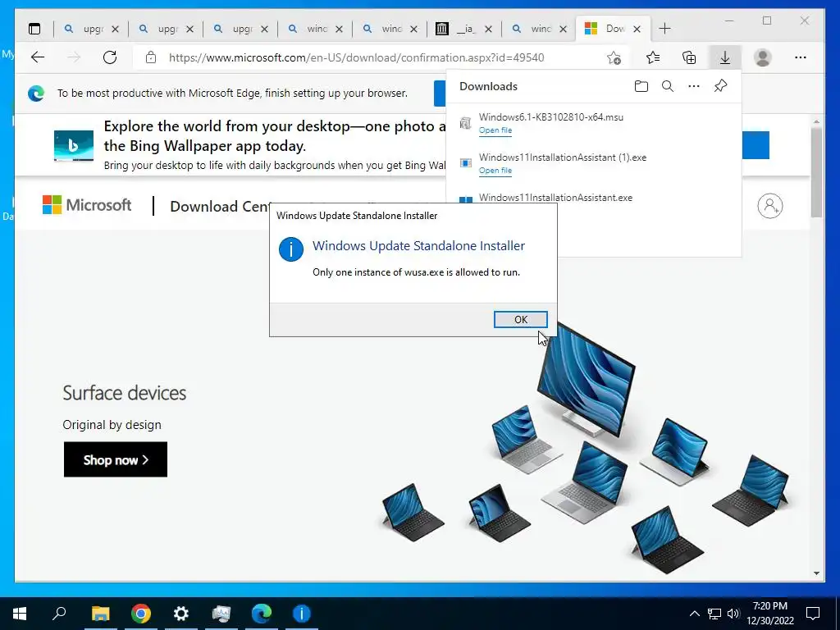Screen dimensions: 840x630
Task: Toggle the Downloads toolbar button
Action: [725, 57]
